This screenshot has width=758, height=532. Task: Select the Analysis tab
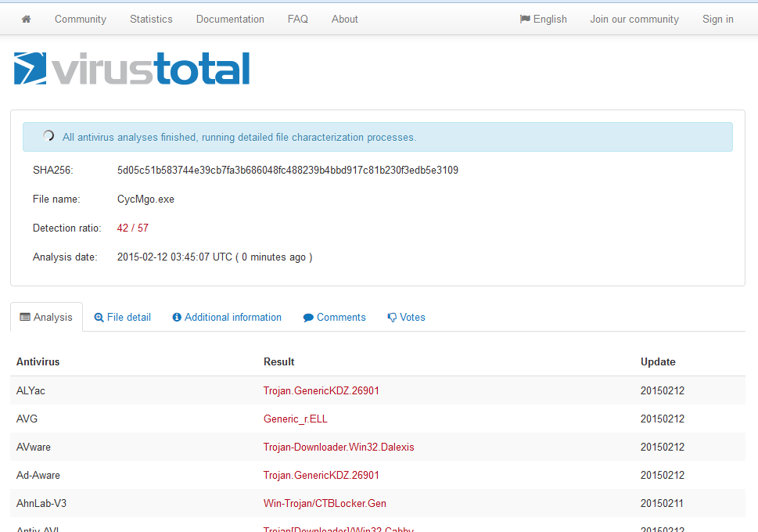[x=46, y=318]
